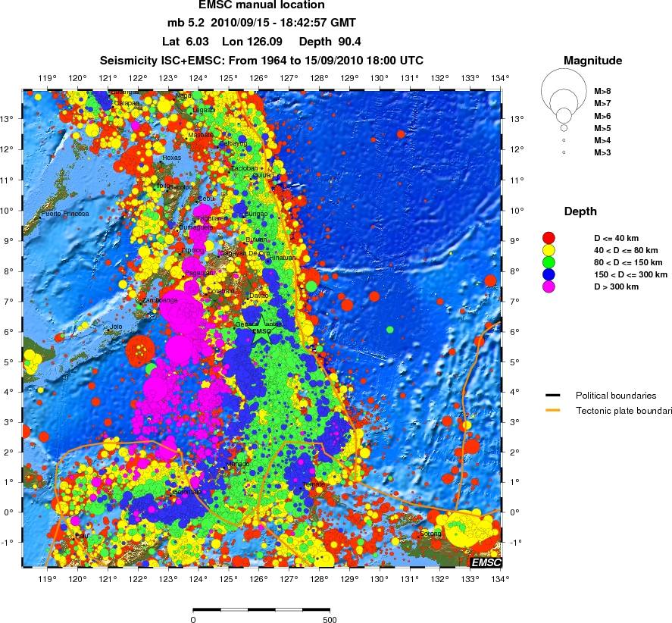Click the 'Cebu' city label
This screenshot has width=672, height=623.
[206, 199]
